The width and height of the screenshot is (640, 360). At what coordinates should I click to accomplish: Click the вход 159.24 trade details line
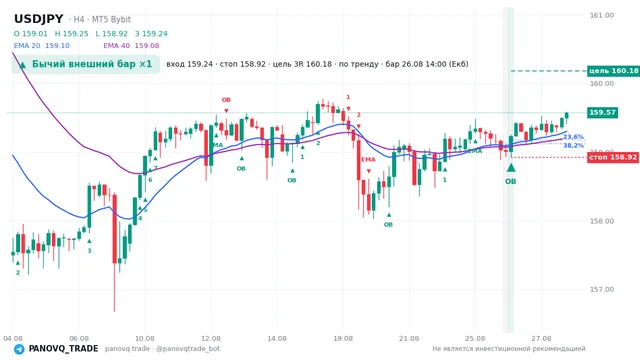click(x=317, y=64)
